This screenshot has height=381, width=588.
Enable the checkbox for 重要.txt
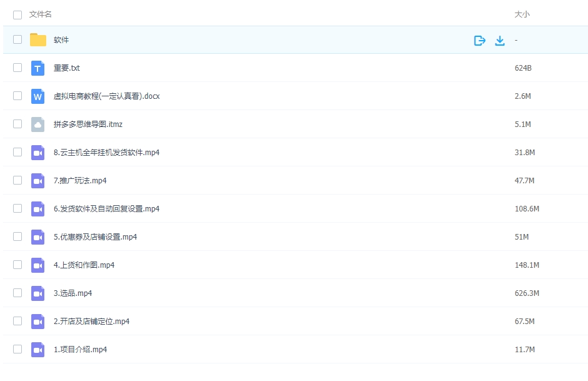17,68
